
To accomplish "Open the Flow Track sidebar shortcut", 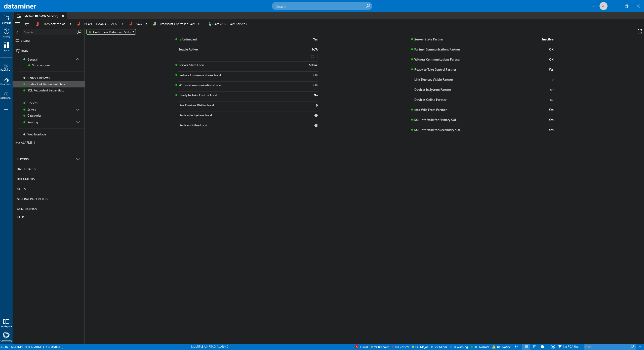I will click(6, 82).
